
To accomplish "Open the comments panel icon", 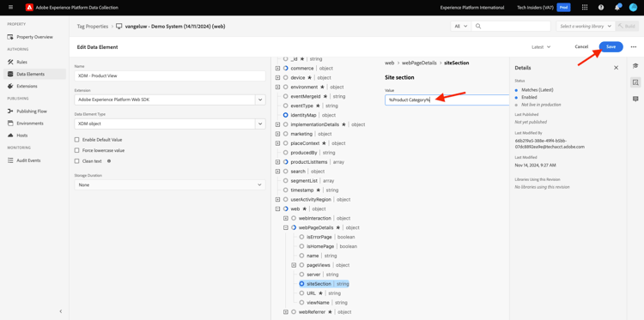I will point(635,99).
